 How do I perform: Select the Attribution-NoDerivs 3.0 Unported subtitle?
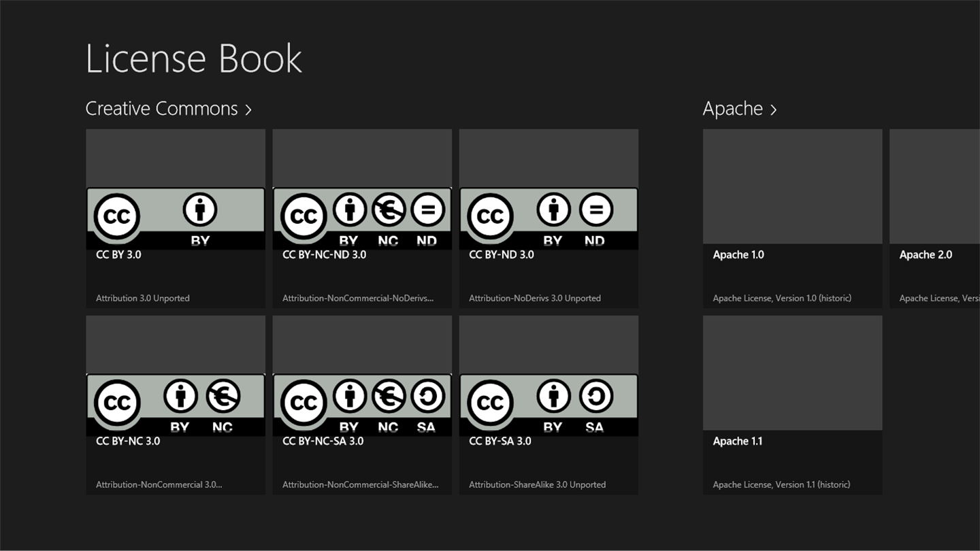coord(535,298)
